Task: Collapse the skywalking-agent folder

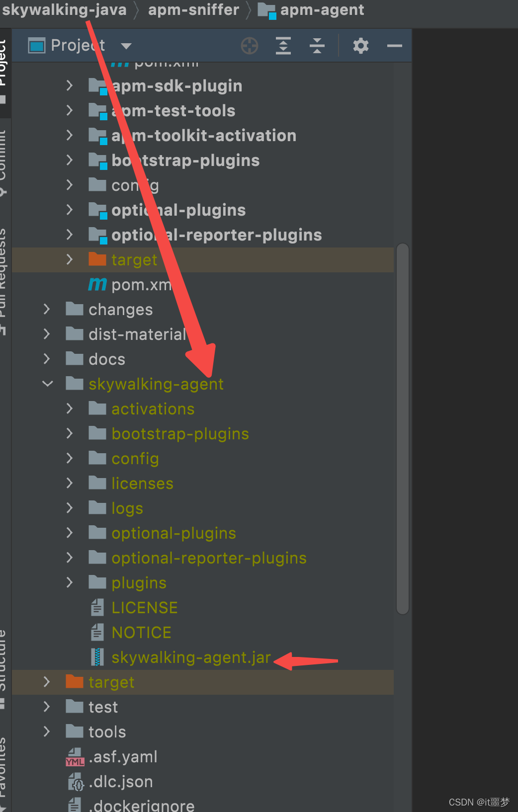Action: [x=47, y=384]
